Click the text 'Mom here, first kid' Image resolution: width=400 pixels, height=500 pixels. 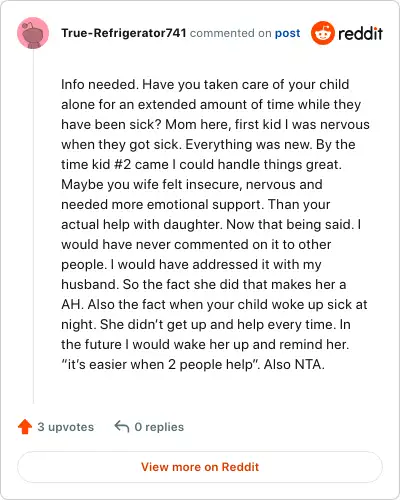[223, 124]
